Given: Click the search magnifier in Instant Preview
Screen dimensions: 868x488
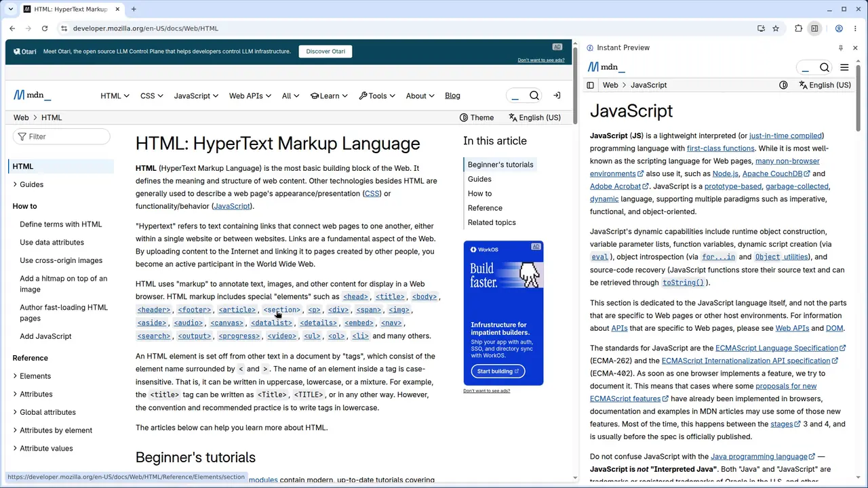Looking at the screenshot, I should [x=825, y=67].
